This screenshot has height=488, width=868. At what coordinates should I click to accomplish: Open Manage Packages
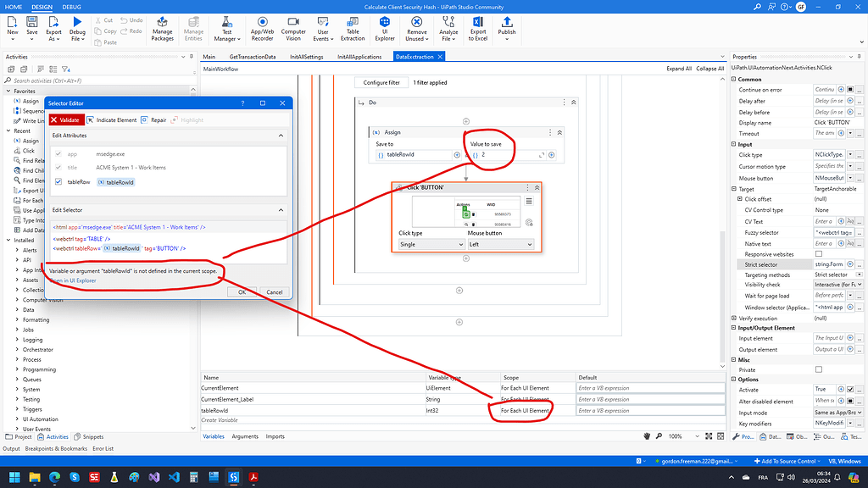pos(162,28)
